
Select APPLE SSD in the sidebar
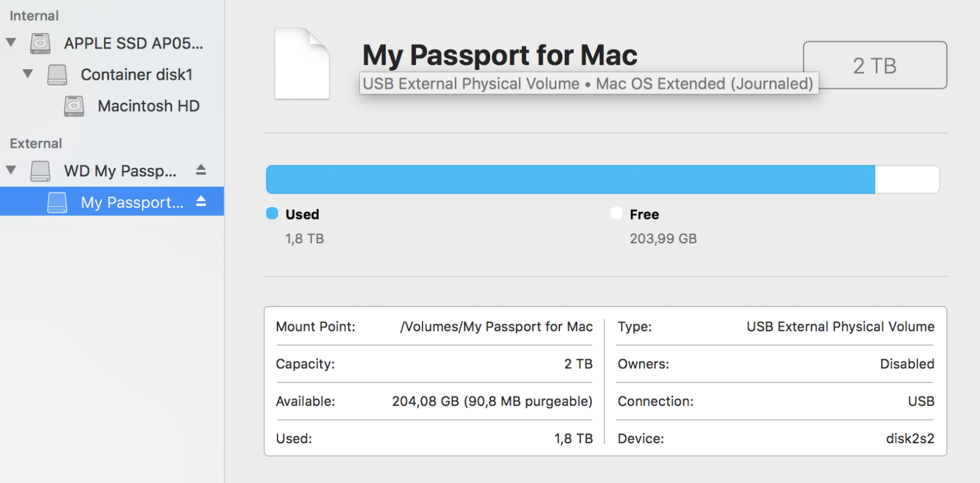pos(134,44)
